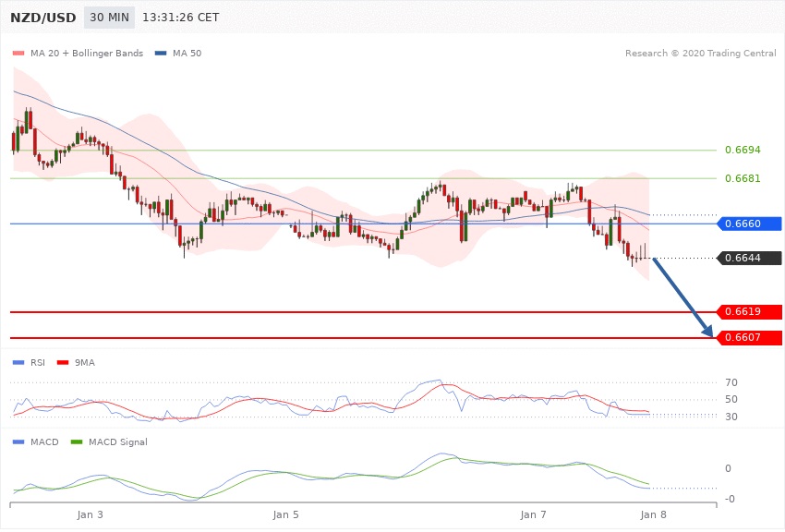Image resolution: width=785 pixels, height=532 pixels.
Task: Click the Jan 8 date marker
Action: coord(653,513)
